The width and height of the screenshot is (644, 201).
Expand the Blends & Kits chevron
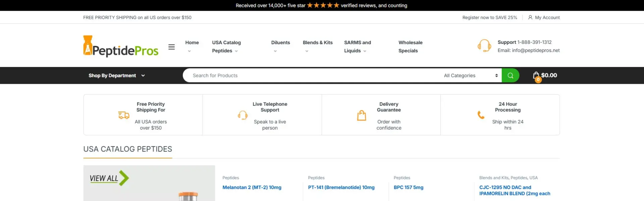click(307, 51)
